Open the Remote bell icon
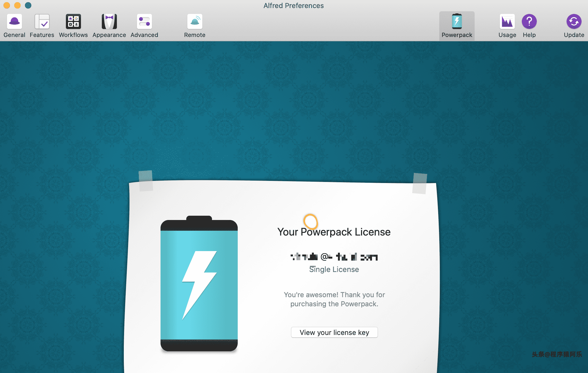The image size is (588, 373). coord(195,21)
